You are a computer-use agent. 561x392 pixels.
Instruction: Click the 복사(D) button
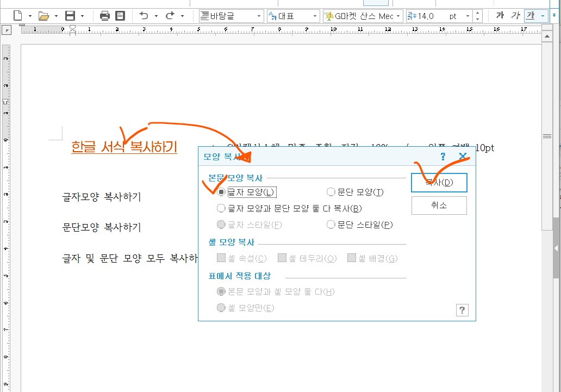439,183
